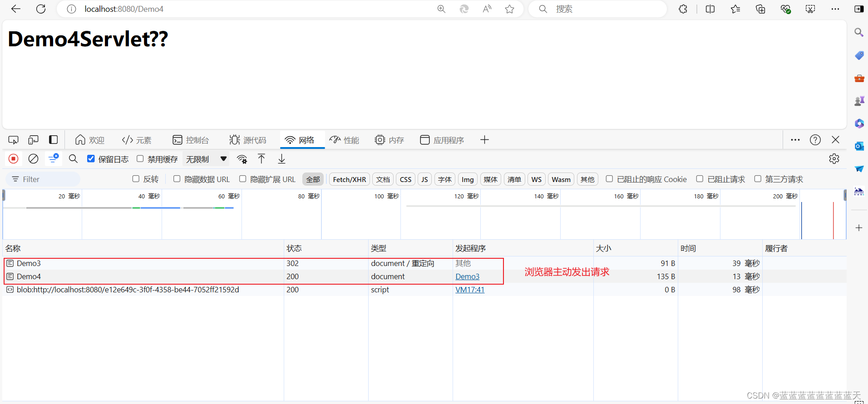
Task: Switch to the 欢迎 tab
Action: click(x=90, y=140)
